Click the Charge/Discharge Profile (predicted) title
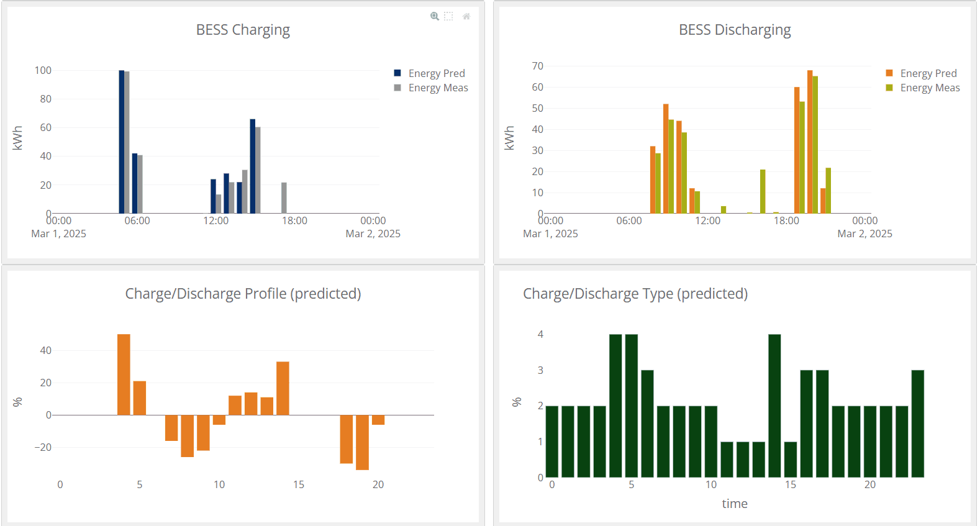 [x=243, y=294]
